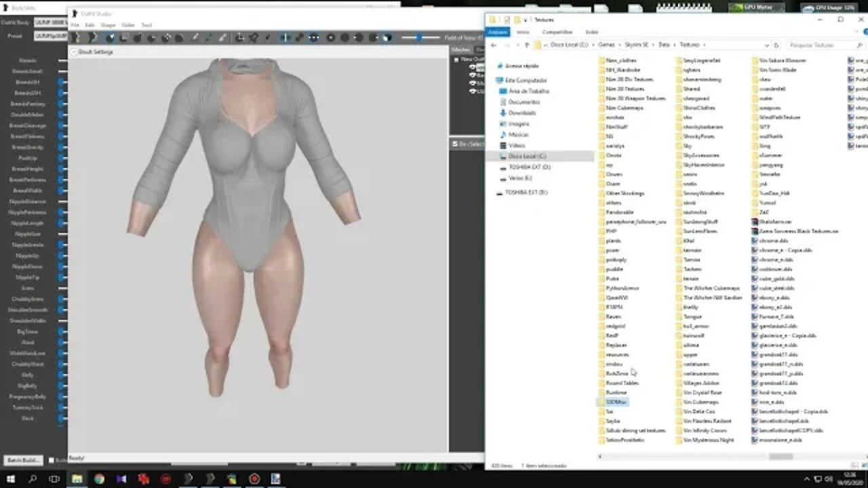Activate the Vertex selection tool
The image size is (868, 488).
(x=267, y=38)
